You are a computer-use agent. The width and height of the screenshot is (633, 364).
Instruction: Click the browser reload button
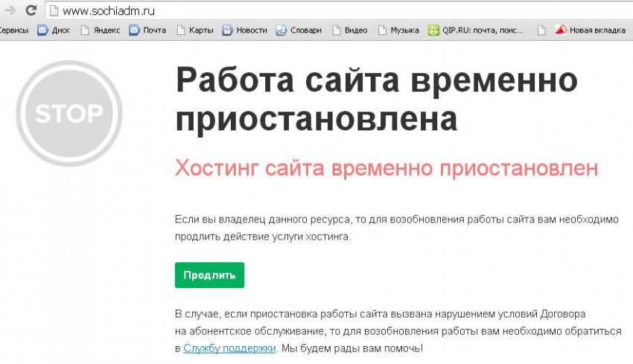[31, 10]
